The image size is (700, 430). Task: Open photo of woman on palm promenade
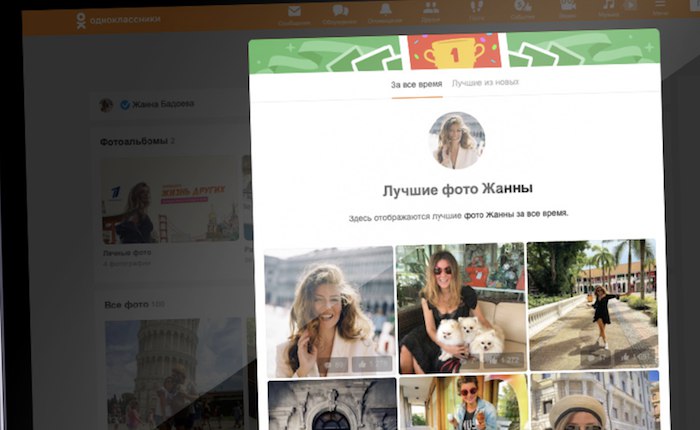click(592, 304)
